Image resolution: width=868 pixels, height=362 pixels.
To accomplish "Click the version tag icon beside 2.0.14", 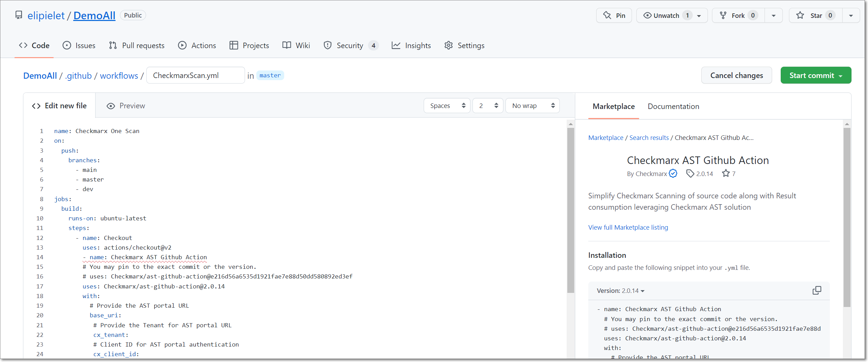I will pos(690,174).
